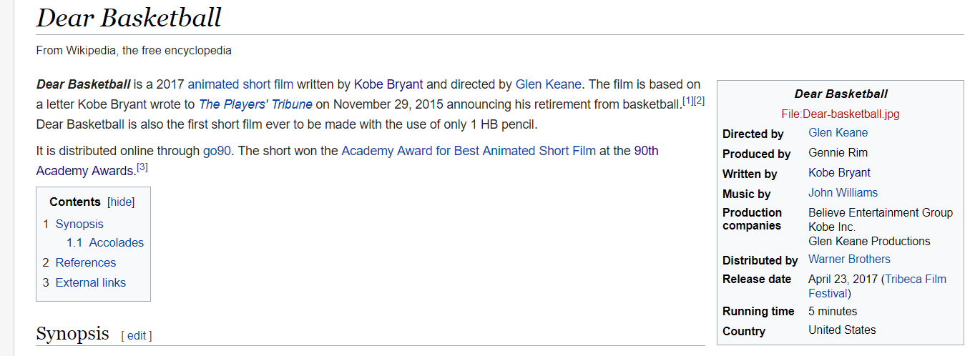Open John Williams link in infobox

[843, 193]
